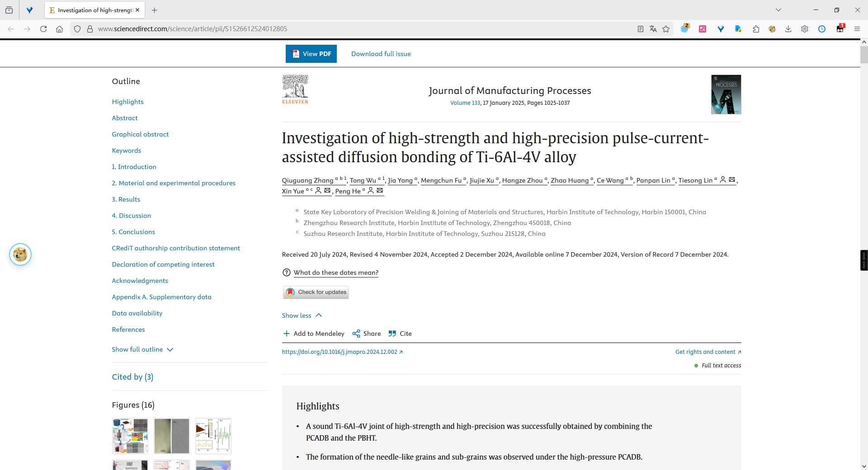Toggle reader view icon in address bar

pyautogui.click(x=640, y=29)
